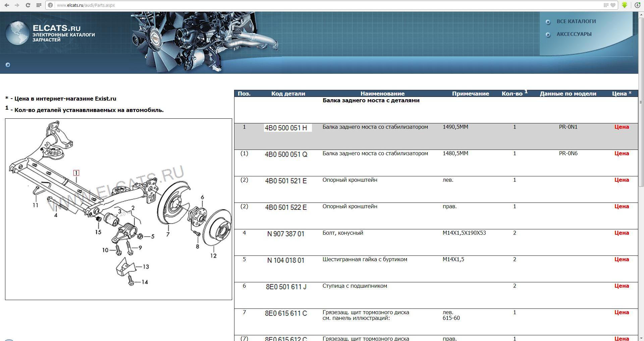This screenshot has width=644, height=341.
Task: Open the browser downloads icon
Action: click(637, 5)
